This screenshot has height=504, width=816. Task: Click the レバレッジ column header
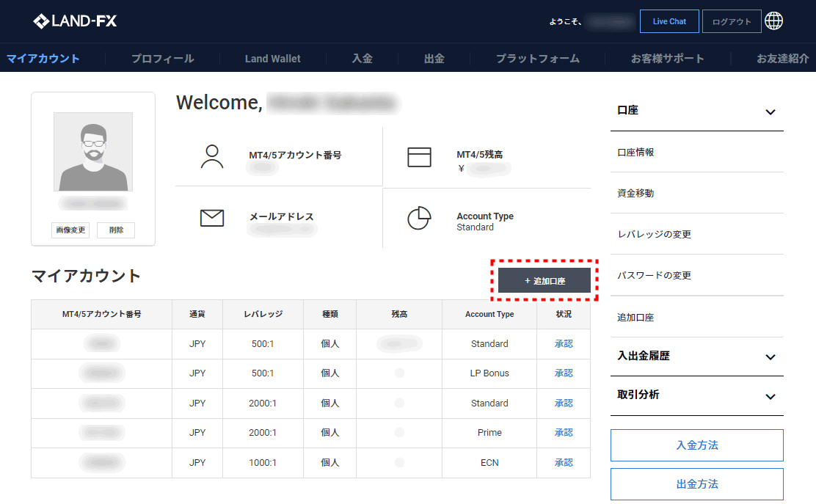263,314
